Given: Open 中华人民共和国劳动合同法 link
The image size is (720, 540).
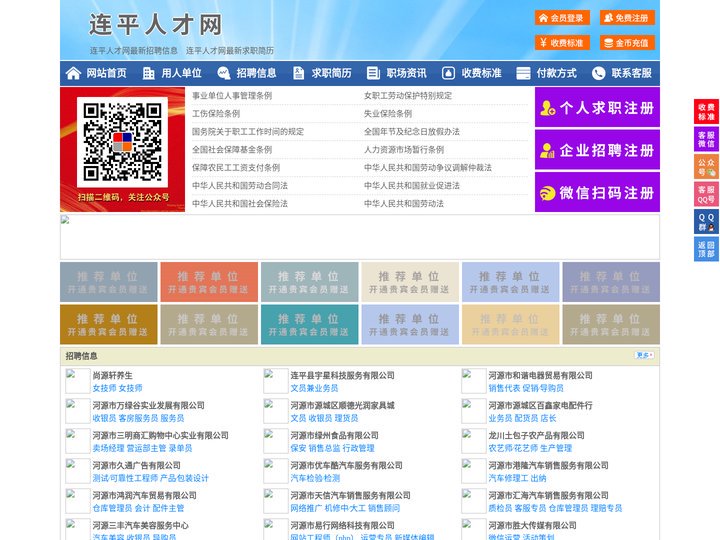Looking at the screenshot, I should click(x=240, y=186).
